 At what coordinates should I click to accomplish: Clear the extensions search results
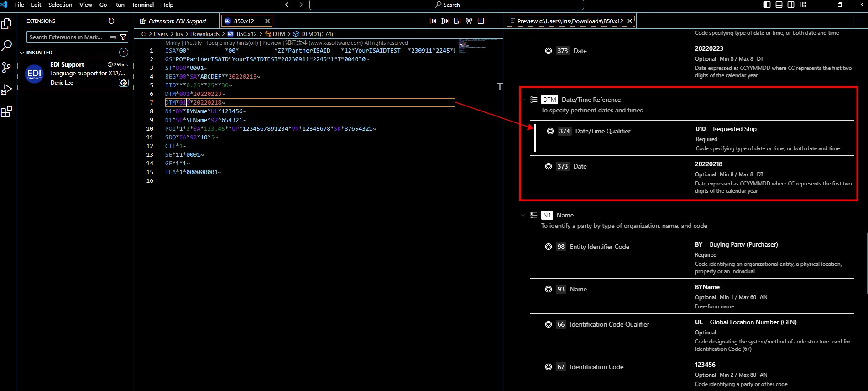(113, 37)
